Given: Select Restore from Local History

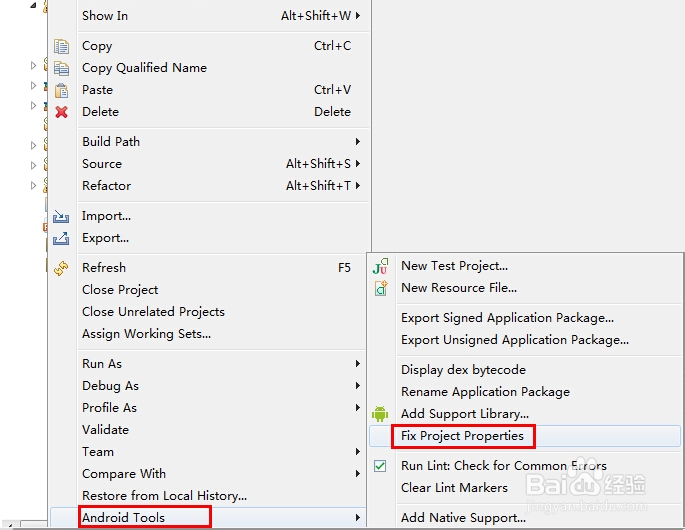Looking at the screenshot, I should pos(164,496).
